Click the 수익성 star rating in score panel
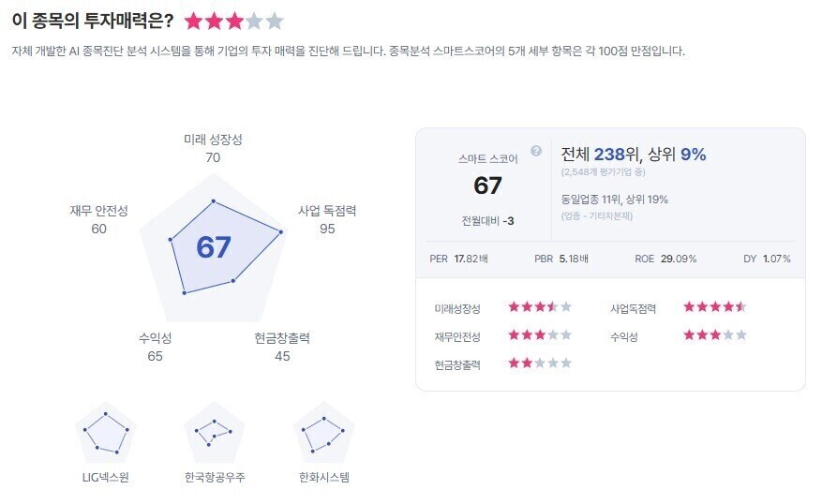 click(x=715, y=335)
